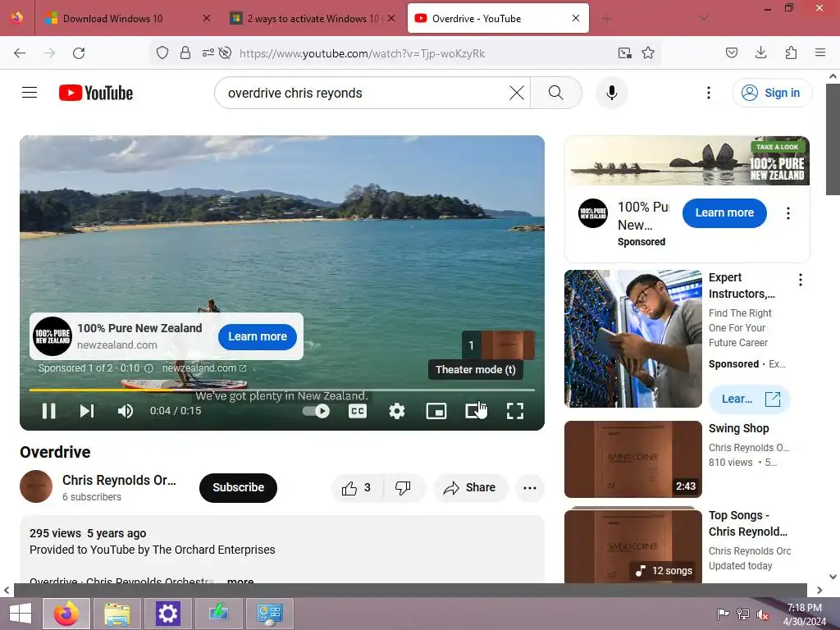This screenshot has width=840, height=630.
Task: Bookmark this page with star
Action: point(648,52)
